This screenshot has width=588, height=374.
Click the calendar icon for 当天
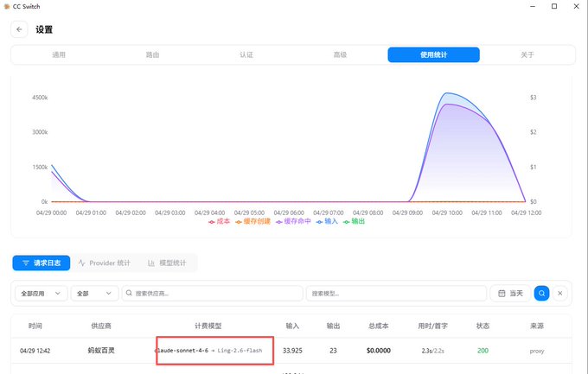tap(502, 294)
